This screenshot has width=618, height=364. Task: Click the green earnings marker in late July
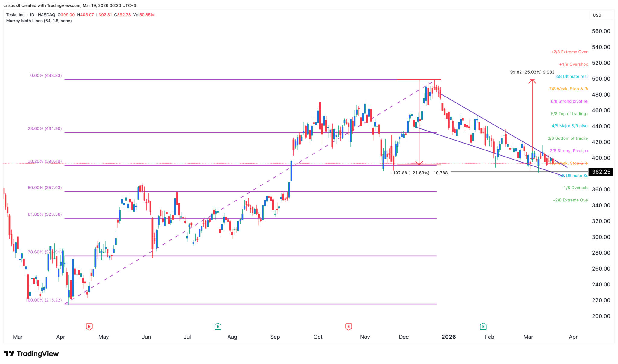218,326
